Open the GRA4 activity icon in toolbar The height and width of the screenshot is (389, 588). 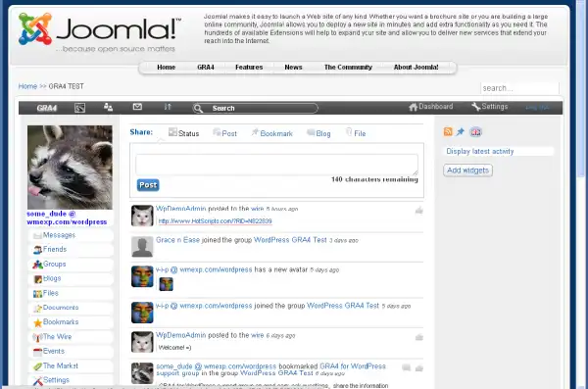click(x=80, y=108)
